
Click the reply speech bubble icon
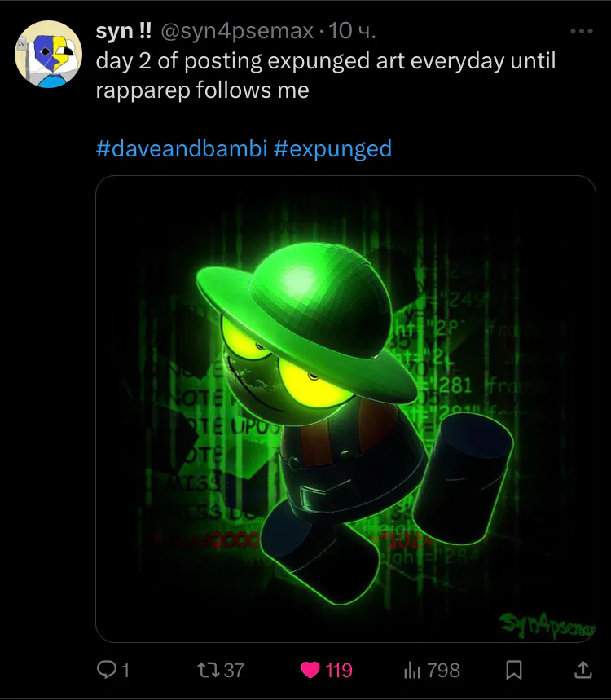pyautogui.click(x=106, y=670)
